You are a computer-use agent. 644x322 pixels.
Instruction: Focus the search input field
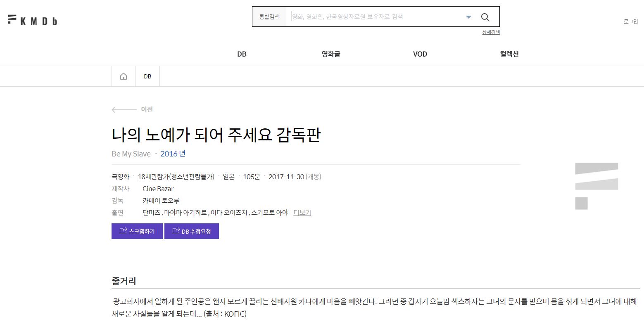tap(376, 17)
